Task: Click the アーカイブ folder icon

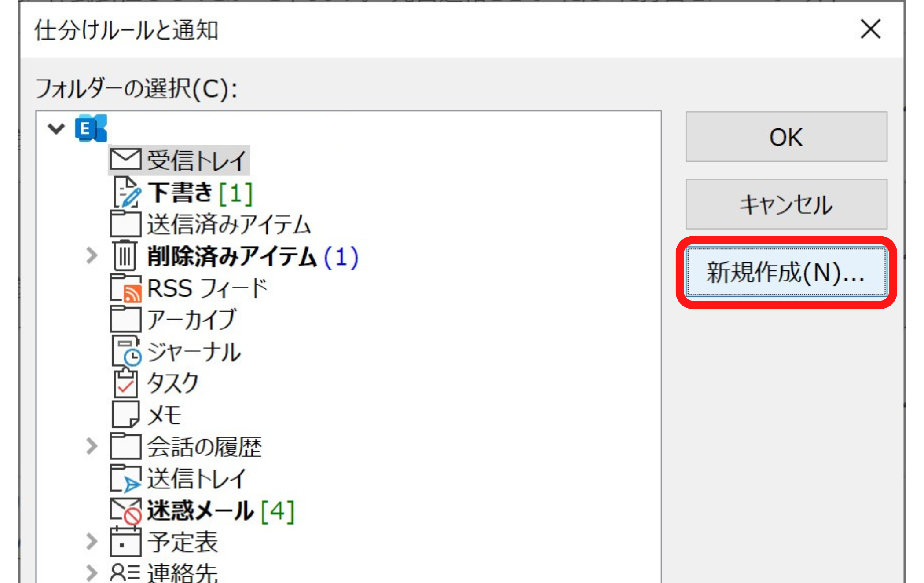Action: [125, 319]
